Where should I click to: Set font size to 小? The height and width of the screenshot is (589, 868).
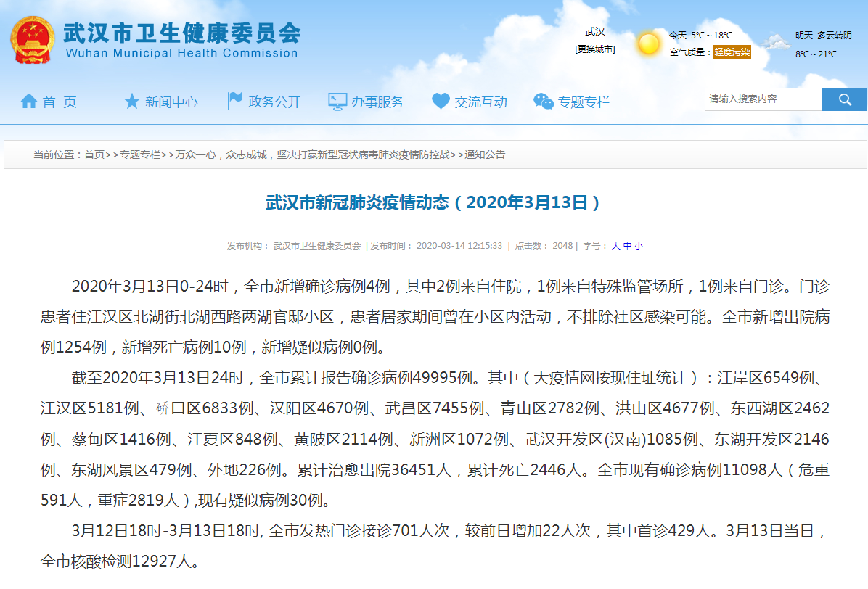[639, 246]
